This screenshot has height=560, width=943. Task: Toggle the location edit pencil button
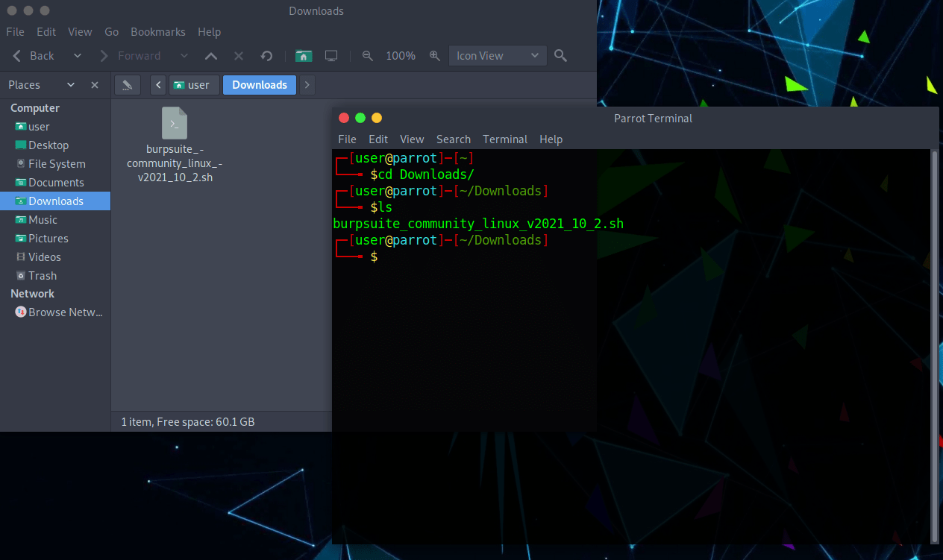[128, 85]
